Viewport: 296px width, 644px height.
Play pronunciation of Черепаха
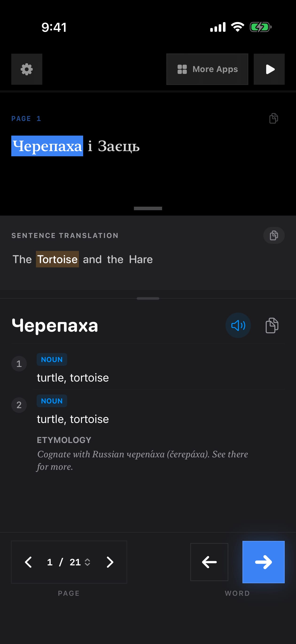pyautogui.click(x=238, y=325)
